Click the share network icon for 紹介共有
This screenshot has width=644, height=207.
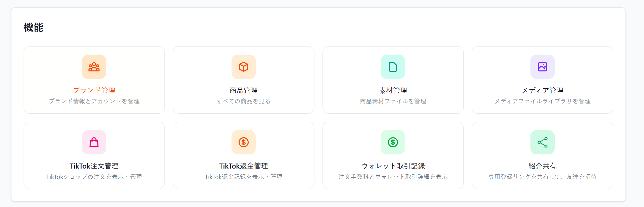[542, 142]
